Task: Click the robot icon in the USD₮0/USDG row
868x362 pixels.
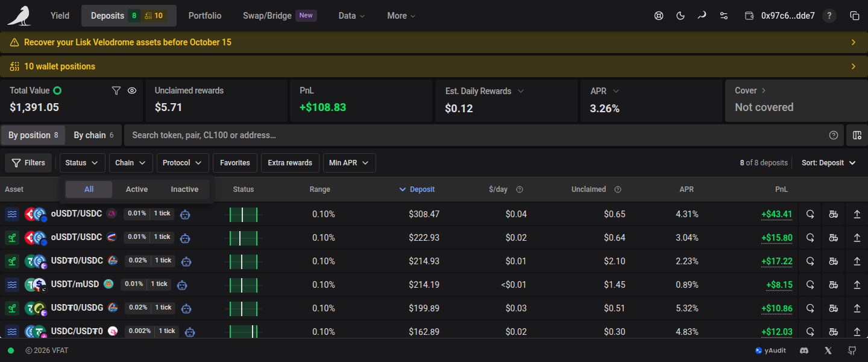Action: [186, 308]
